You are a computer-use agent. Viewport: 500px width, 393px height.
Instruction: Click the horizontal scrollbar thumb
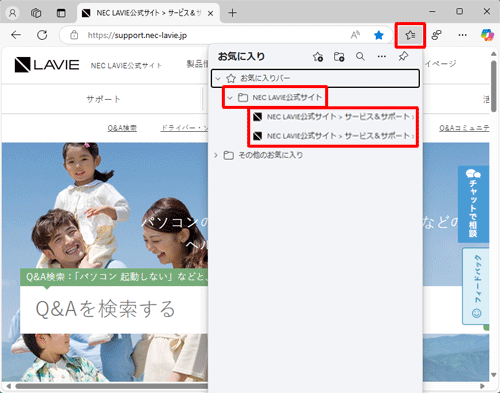coord(112,386)
